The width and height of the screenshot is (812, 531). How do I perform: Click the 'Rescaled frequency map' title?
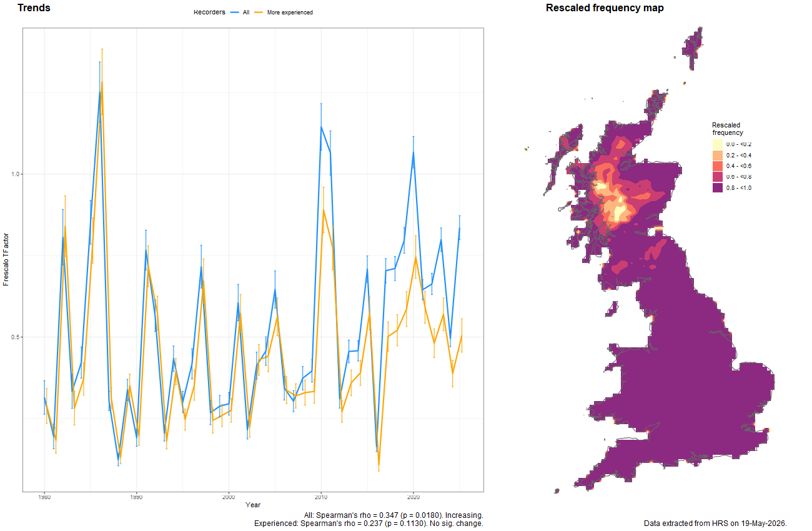point(605,8)
